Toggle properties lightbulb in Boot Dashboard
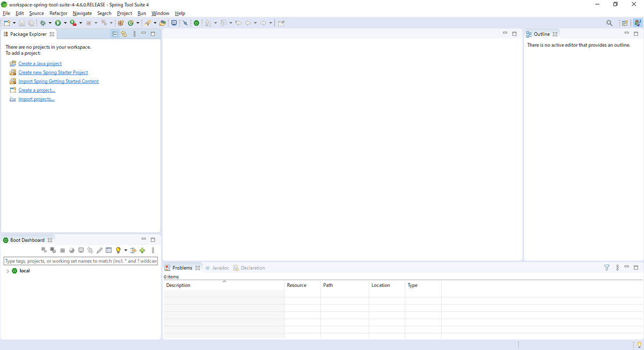The image size is (644, 350). [118, 250]
